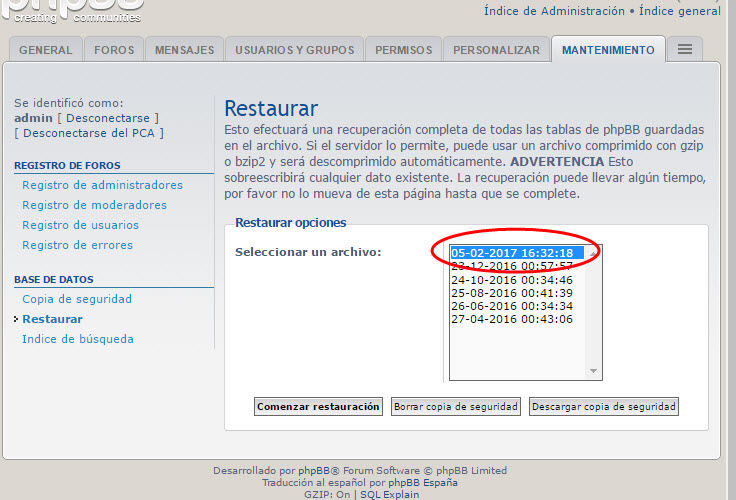
Task: Click Desconectarse link
Action: [111, 118]
